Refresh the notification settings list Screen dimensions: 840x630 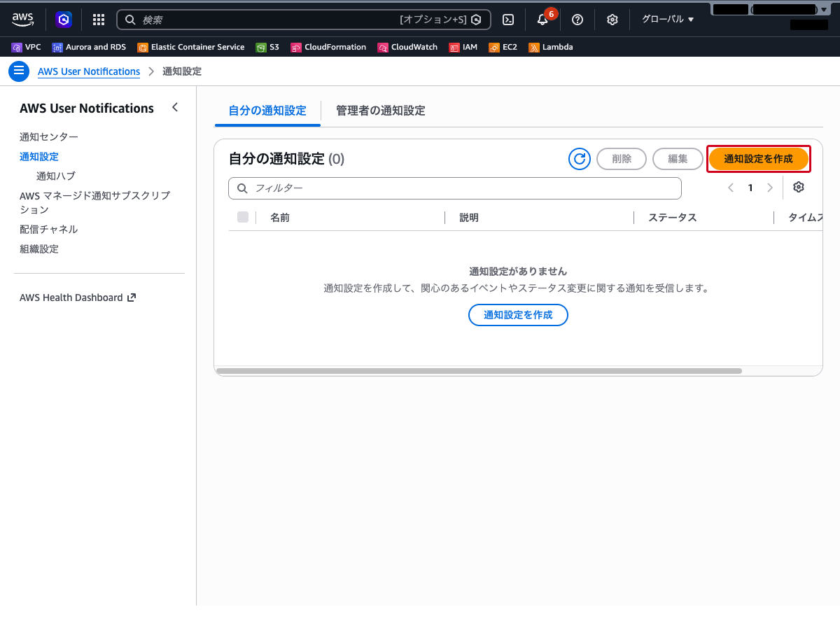click(x=580, y=159)
